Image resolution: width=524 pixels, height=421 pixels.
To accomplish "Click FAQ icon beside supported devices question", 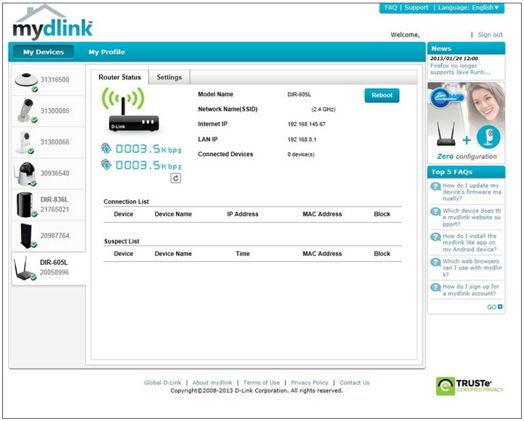I will click(435, 212).
